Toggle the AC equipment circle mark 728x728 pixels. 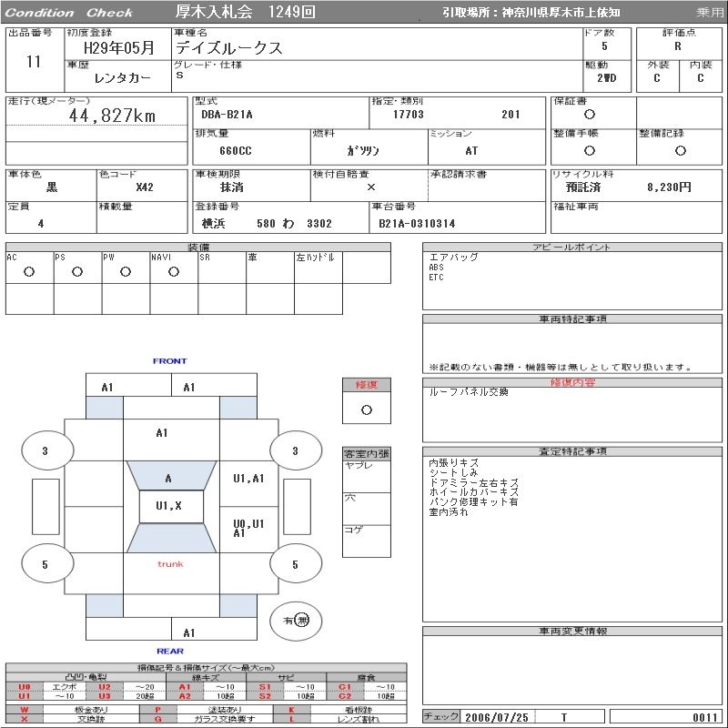tap(28, 272)
